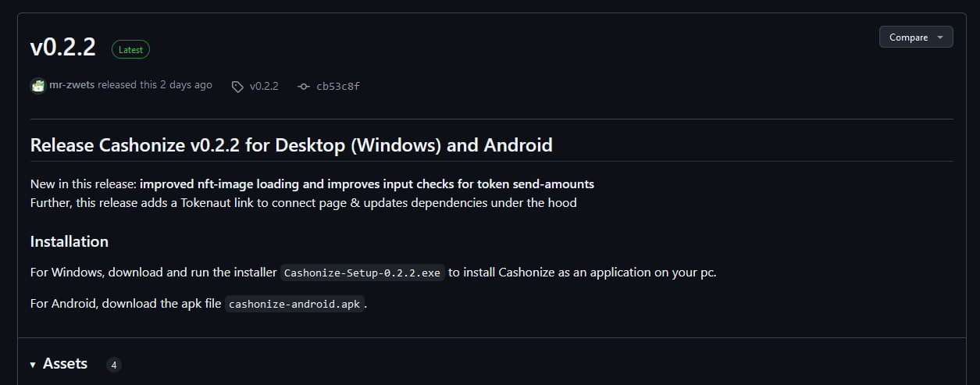The width and height of the screenshot is (980, 385).
Task: Open mr-zwets avatar image
Action: click(37, 85)
